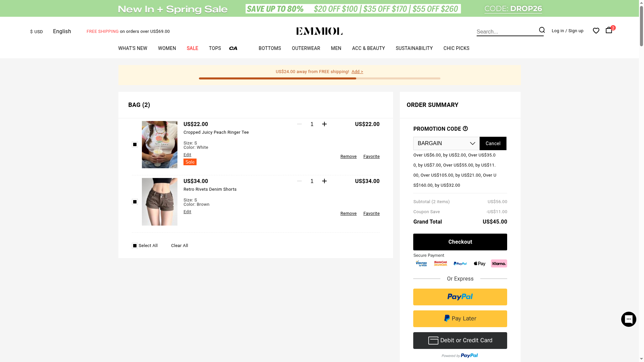The image size is (644, 362).
Task: Toggle the Select All checkbox
Action: tap(135, 246)
